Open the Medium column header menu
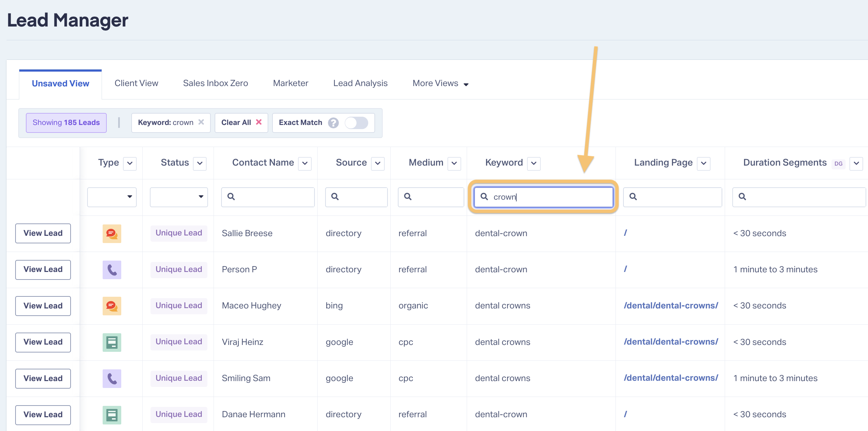Viewport: 868px width, 431px height. [x=454, y=164]
